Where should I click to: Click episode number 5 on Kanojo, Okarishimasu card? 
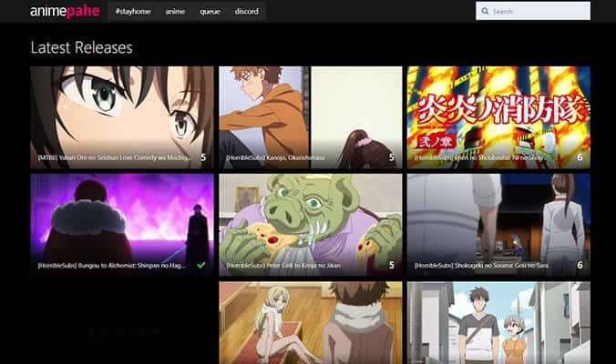pos(391,157)
